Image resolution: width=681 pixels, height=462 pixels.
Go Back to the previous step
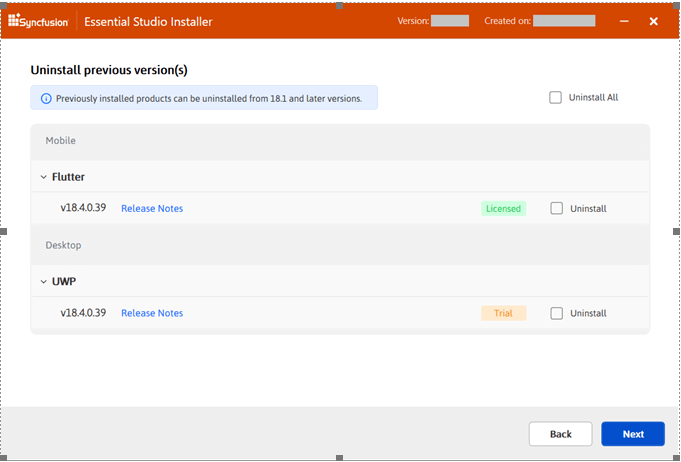pos(561,434)
